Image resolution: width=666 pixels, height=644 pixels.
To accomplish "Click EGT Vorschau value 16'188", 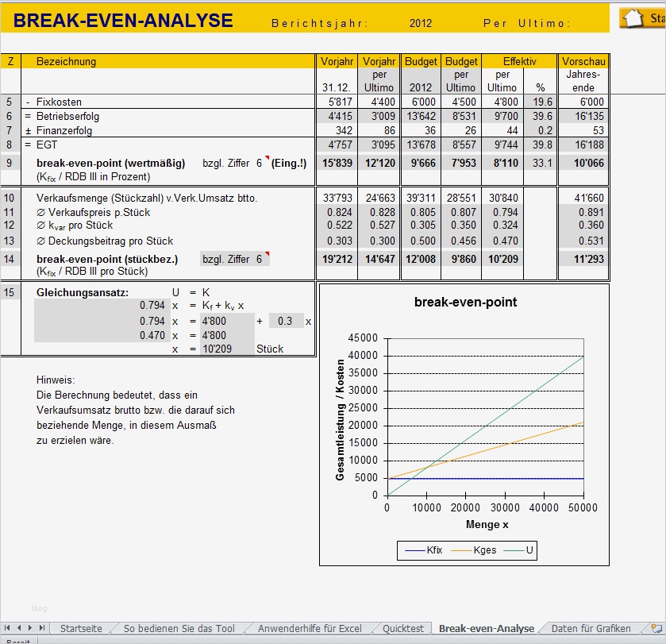I will tap(583, 145).
